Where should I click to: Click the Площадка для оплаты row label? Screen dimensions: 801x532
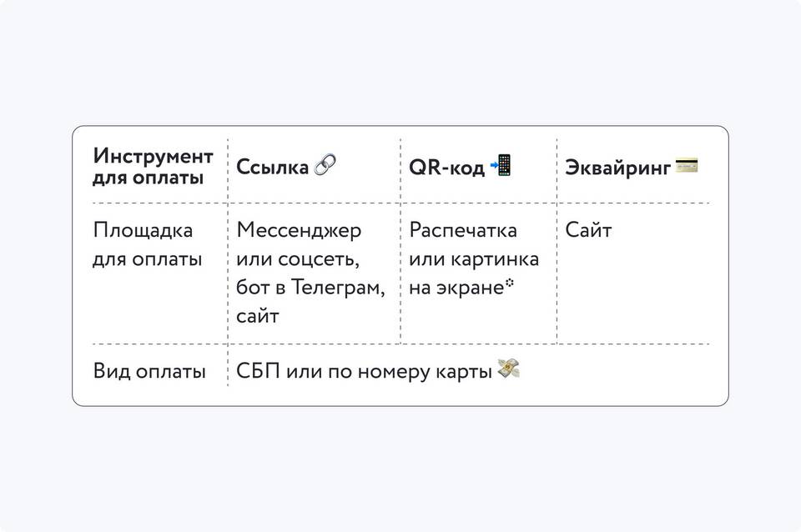tap(148, 244)
